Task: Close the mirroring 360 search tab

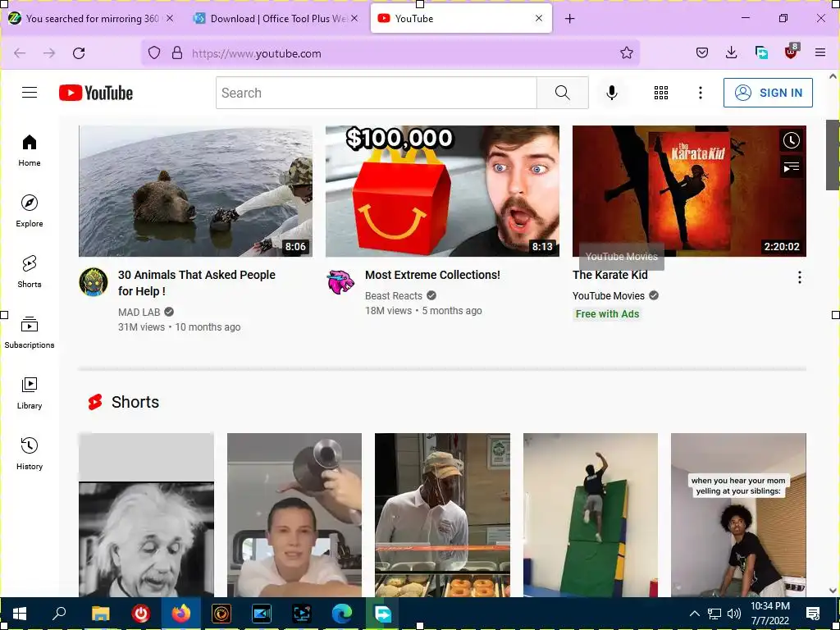Action: click(x=169, y=18)
